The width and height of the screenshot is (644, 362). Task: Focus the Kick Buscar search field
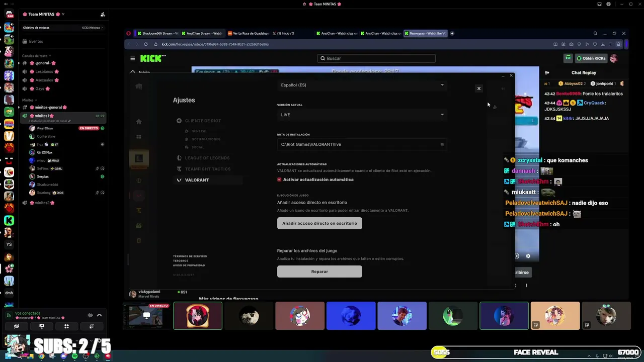click(376, 58)
